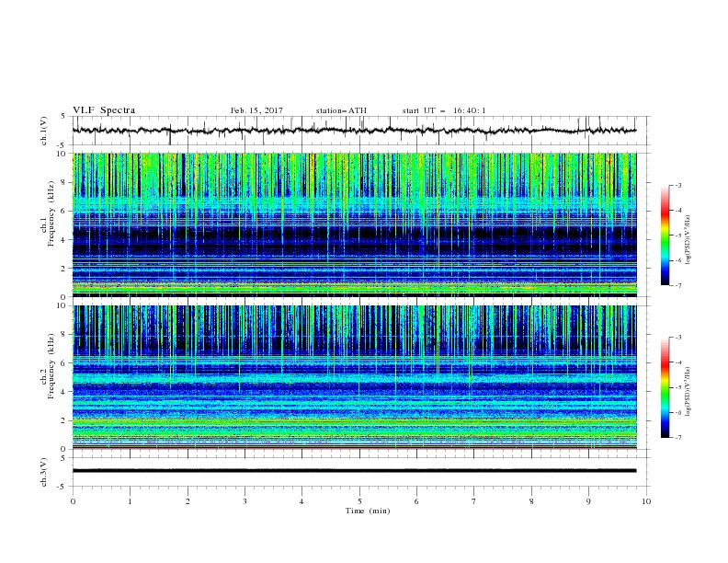728x563 pixels.
Task: Click the 'start UT = 16:40:1' text
Action: 444,110
